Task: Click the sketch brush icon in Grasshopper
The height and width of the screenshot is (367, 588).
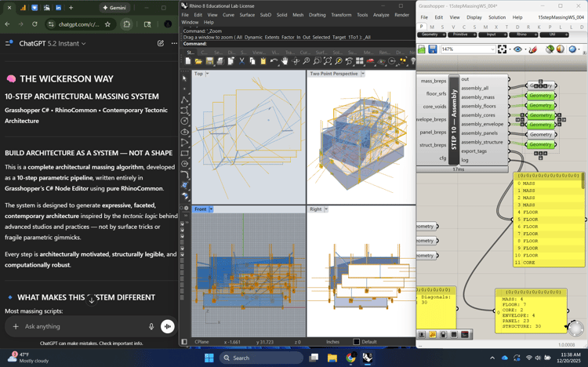Action: pos(533,49)
